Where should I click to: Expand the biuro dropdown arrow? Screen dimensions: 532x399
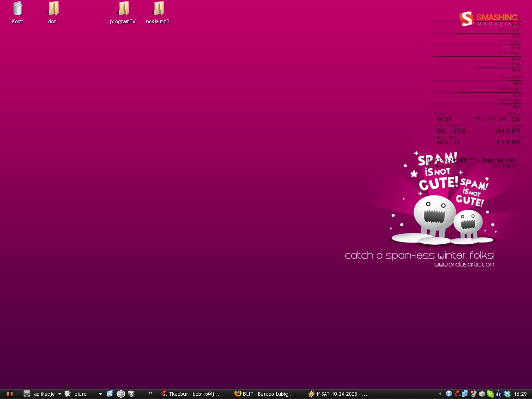click(100, 394)
